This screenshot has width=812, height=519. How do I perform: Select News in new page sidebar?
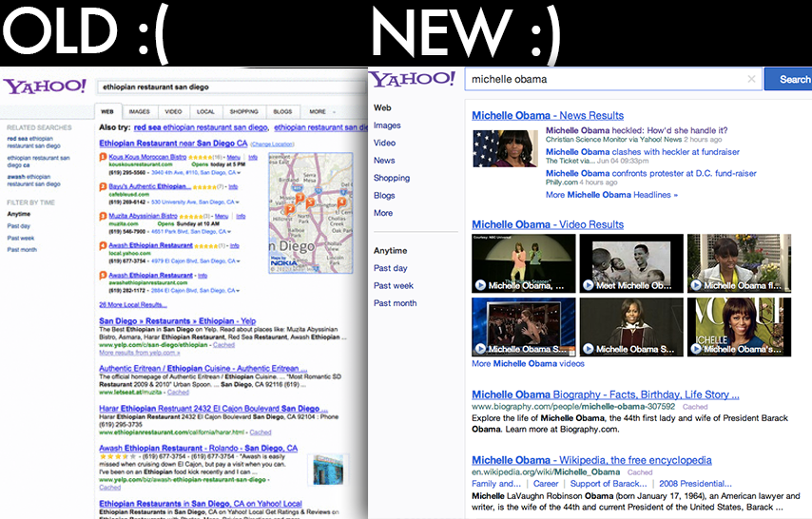pos(384,161)
